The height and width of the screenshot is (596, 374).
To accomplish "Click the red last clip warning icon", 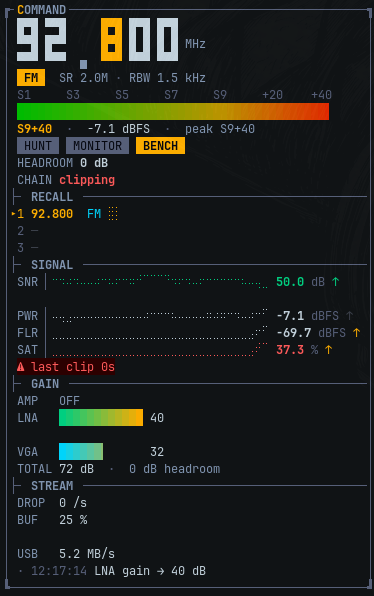I will click(x=21, y=367).
